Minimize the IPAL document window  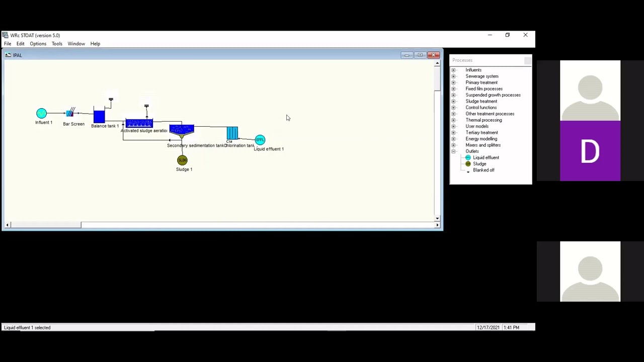pos(407,55)
